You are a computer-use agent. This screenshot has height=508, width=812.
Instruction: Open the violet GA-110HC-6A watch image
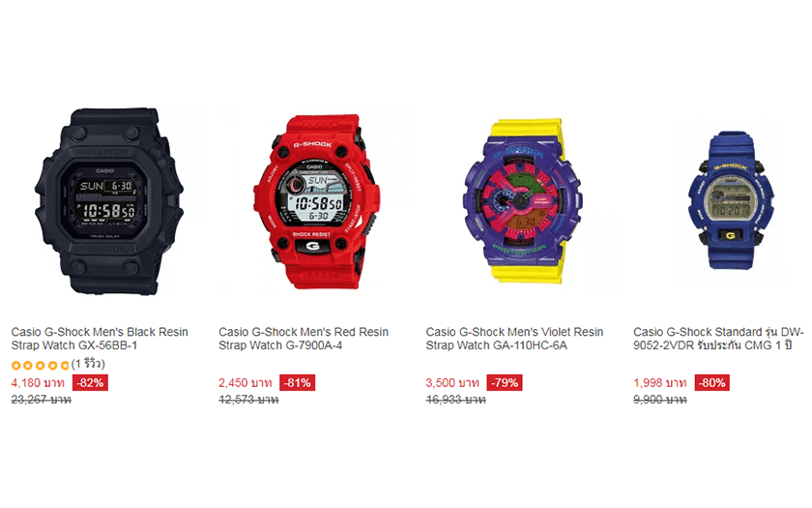(522, 201)
